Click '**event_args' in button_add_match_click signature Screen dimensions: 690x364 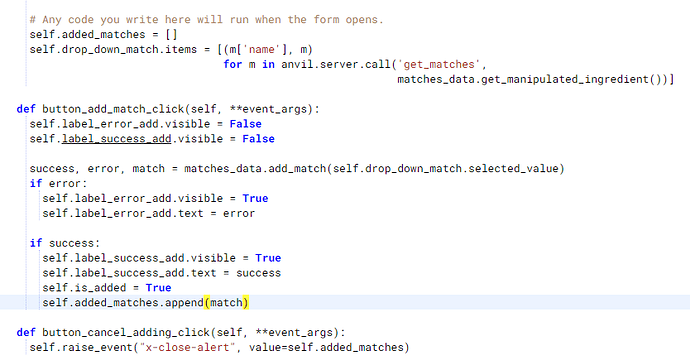(268, 109)
